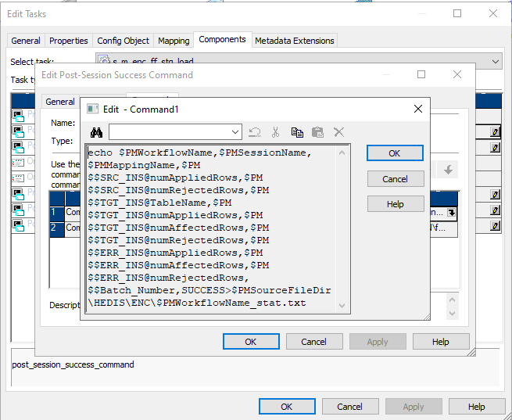The image size is (512, 420).
Task: Click the second pencil edit icon
Action: click(x=495, y=148)
